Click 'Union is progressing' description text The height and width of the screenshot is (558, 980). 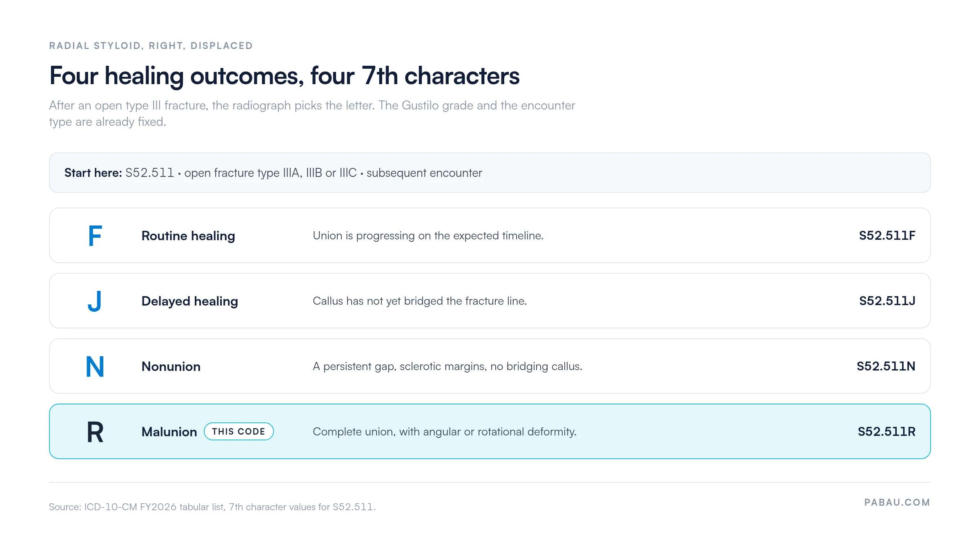[428, 236]
